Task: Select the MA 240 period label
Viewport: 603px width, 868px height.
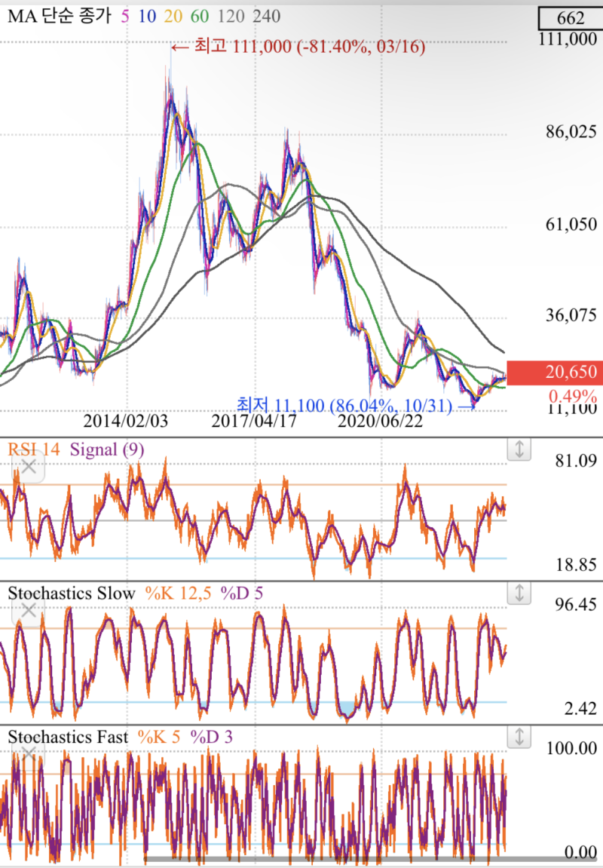Action: click(267, 16)
